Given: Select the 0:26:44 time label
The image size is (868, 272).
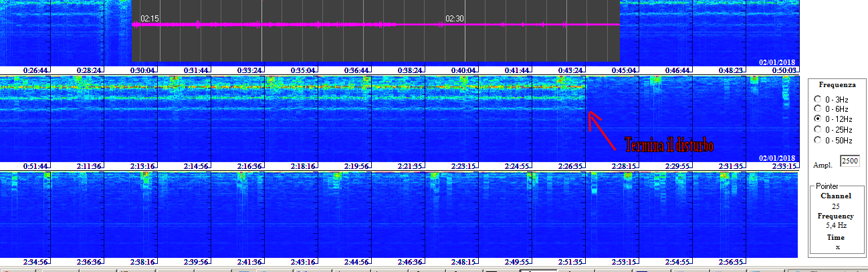Looking at the screenshot, I should [35, 70].
